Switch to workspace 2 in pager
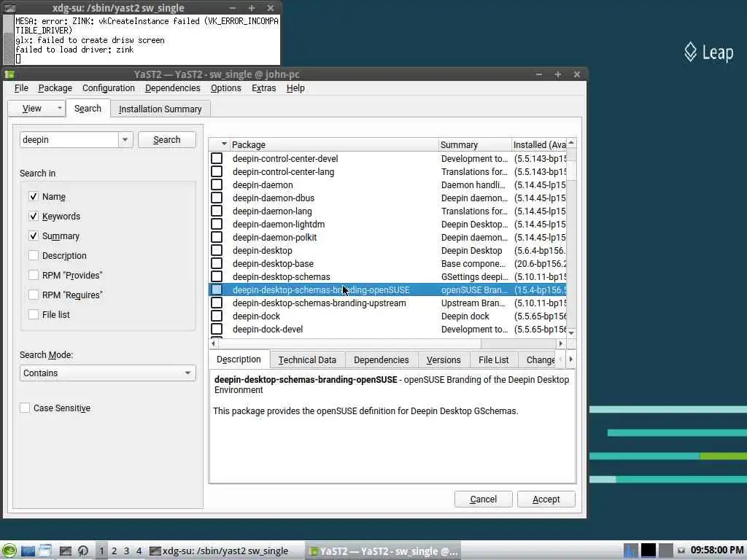Image resolution: width=747 pixels, height=560 pixels. tap(115, 551)
